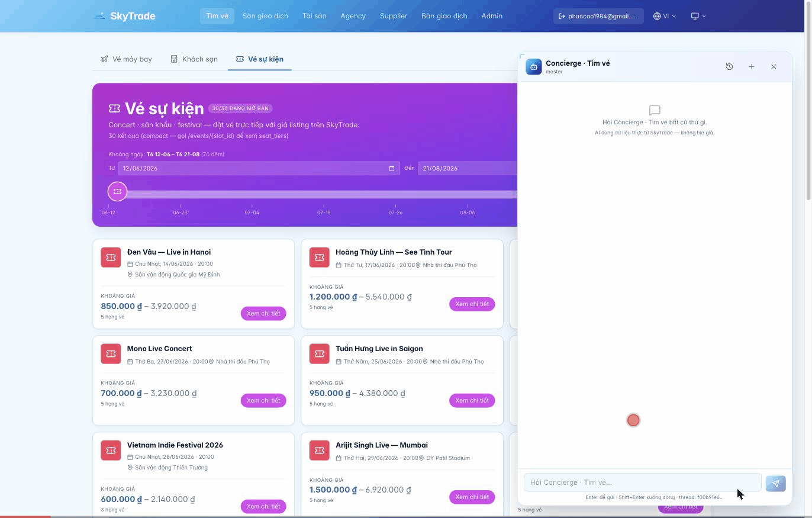Click the SkyTrade logo

[x=125, y=16]
